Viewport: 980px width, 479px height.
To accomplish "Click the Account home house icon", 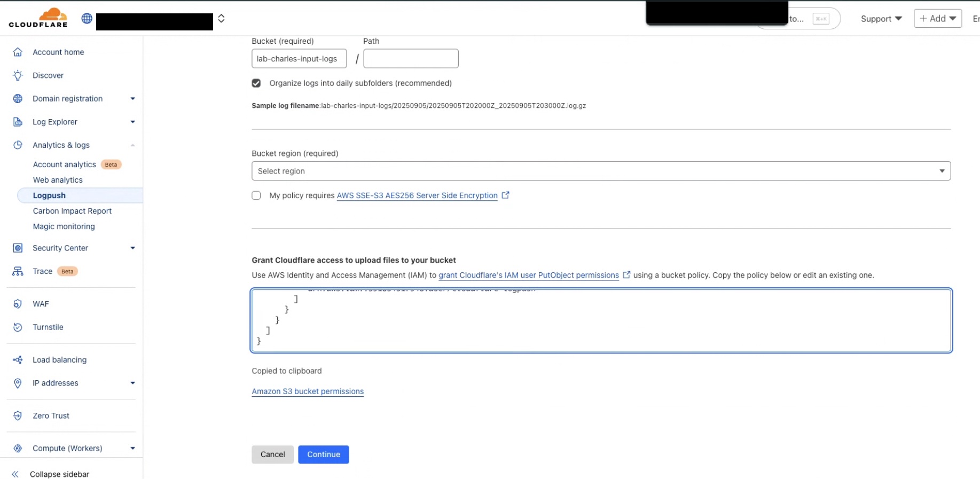I will pos(18,52).
